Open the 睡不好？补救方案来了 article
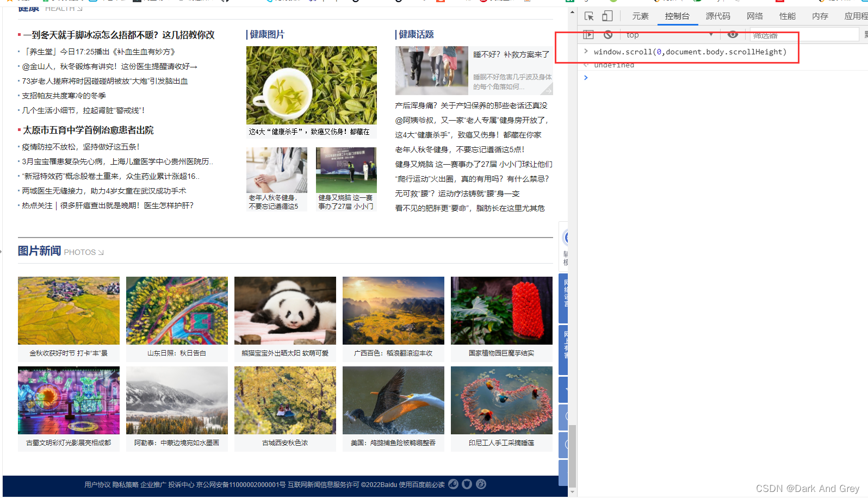This screenshot has width=868, height=499. point(511,55)
